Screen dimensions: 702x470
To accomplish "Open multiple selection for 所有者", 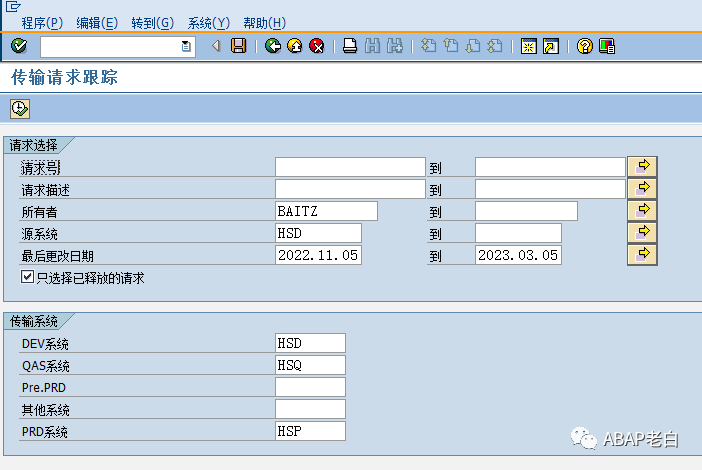I will (x=642, y=210).
